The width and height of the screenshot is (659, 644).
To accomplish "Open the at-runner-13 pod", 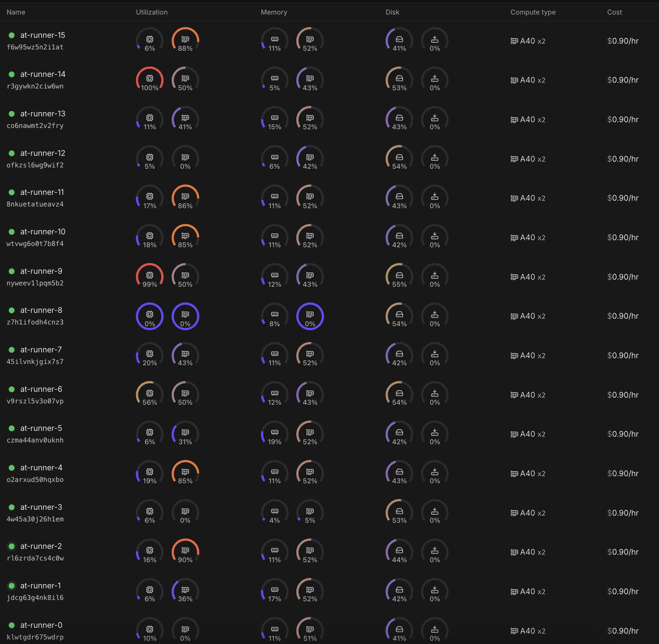I will click(43, 114).
